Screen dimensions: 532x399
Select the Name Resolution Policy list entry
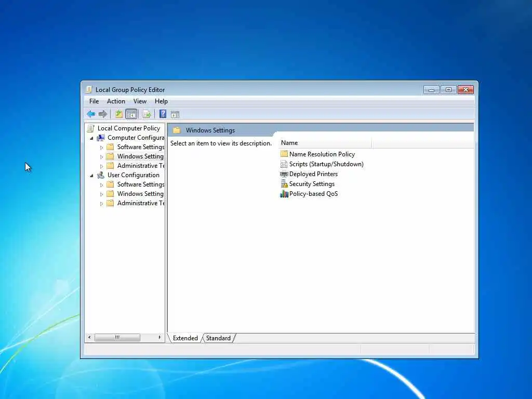322,154
